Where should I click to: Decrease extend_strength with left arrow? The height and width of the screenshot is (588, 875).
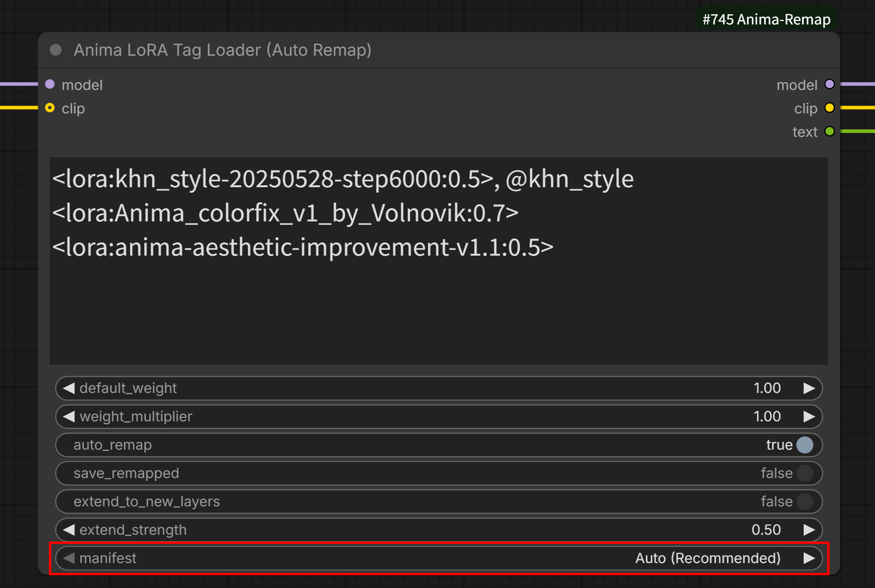(69, 530)
